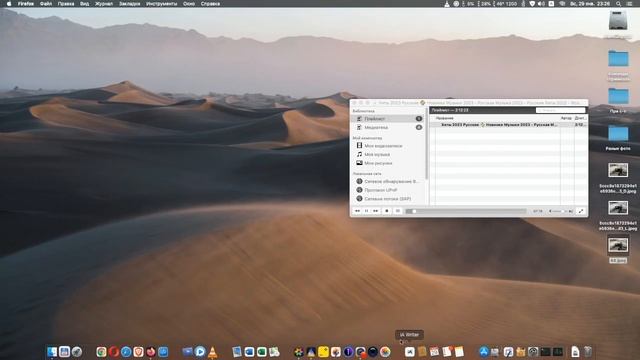
Task: Open the Справка menu
Action: pyautogui.click(x=210, y=4)
